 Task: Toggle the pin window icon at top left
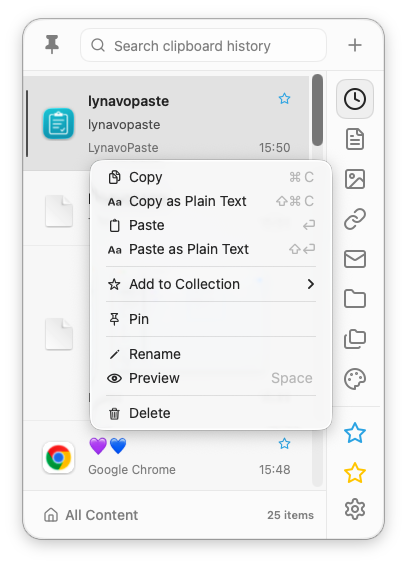tap(52, 44)
